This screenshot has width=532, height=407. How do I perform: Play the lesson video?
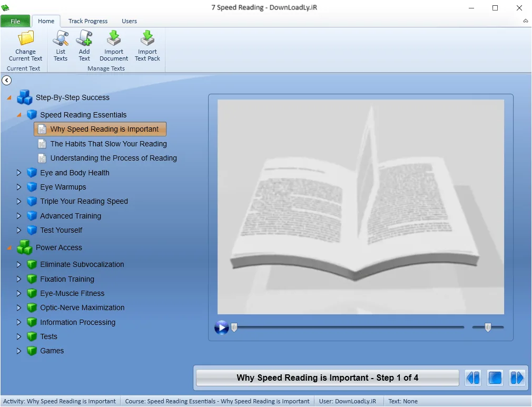pos(222,327)
